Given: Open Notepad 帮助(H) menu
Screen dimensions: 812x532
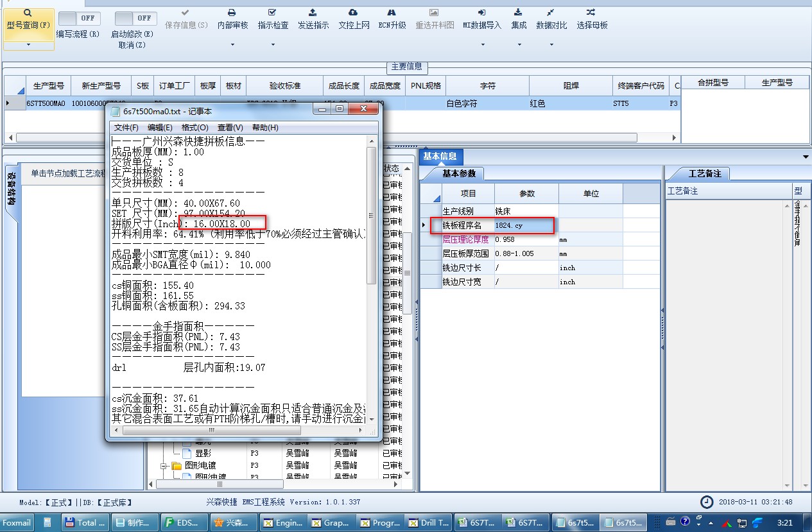Looking at the screenshot, I should click(x=265, y=128).
